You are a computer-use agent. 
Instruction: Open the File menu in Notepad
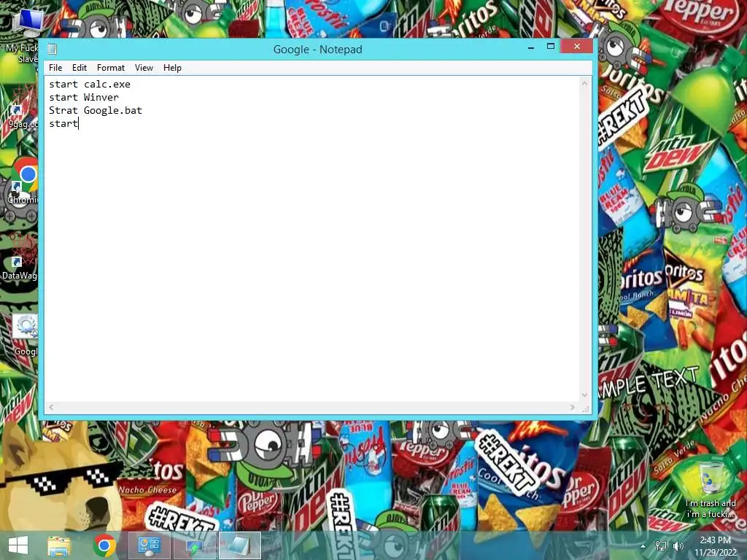[x=55, y=68]
